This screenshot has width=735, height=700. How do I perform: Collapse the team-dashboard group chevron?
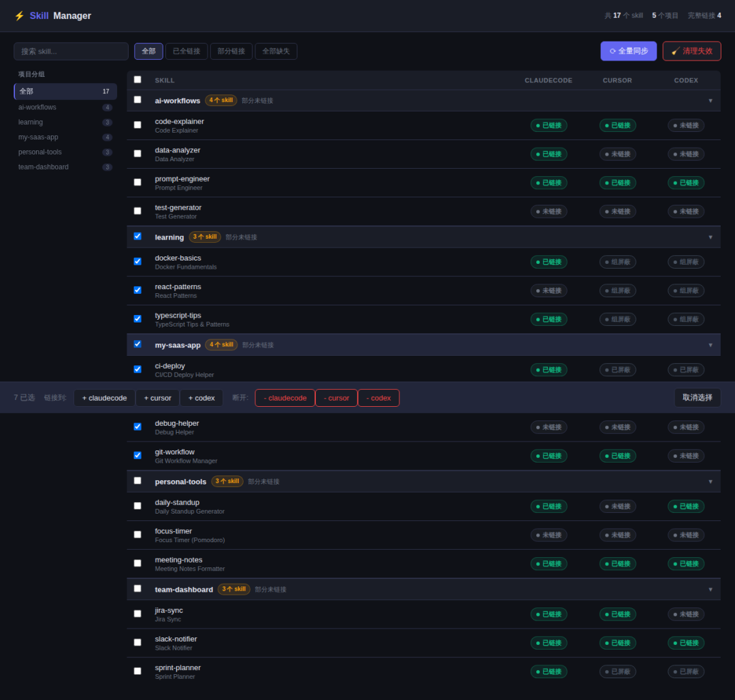pyautogui.click(x=710, y=589)
